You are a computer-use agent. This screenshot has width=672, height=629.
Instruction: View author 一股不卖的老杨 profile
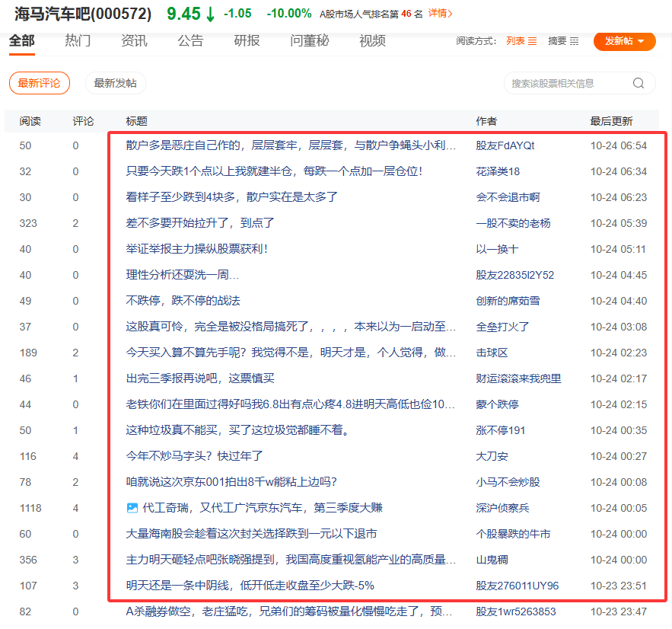coord(513,223)
